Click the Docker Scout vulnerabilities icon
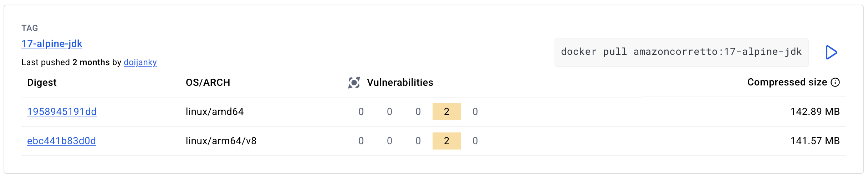Image resolution: width=868 pixels, height=178 pixels. [354, 83]
